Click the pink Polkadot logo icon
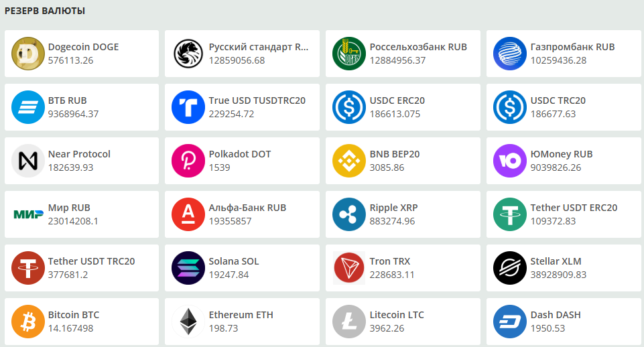Viewport: 644px width, 347px height. [188, 161]
